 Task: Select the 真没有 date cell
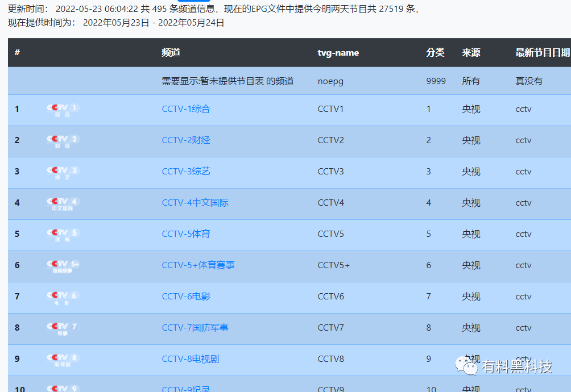(529, 81)
